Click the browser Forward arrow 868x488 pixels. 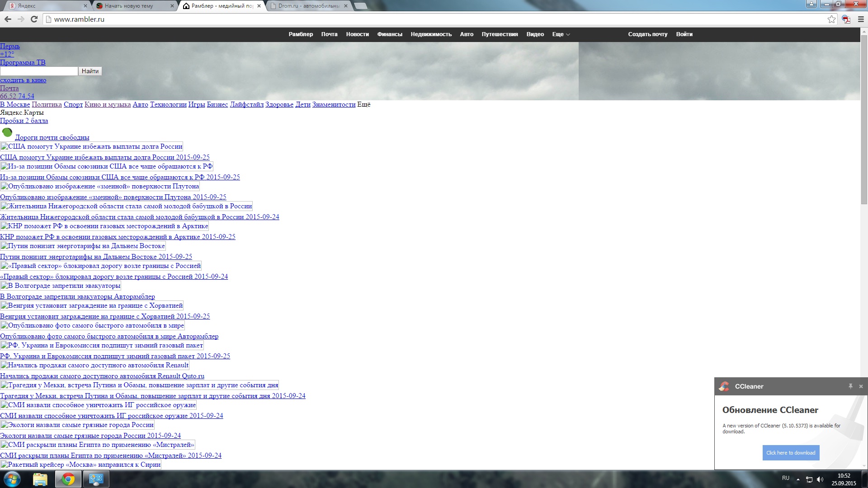[x=21, y=19]
